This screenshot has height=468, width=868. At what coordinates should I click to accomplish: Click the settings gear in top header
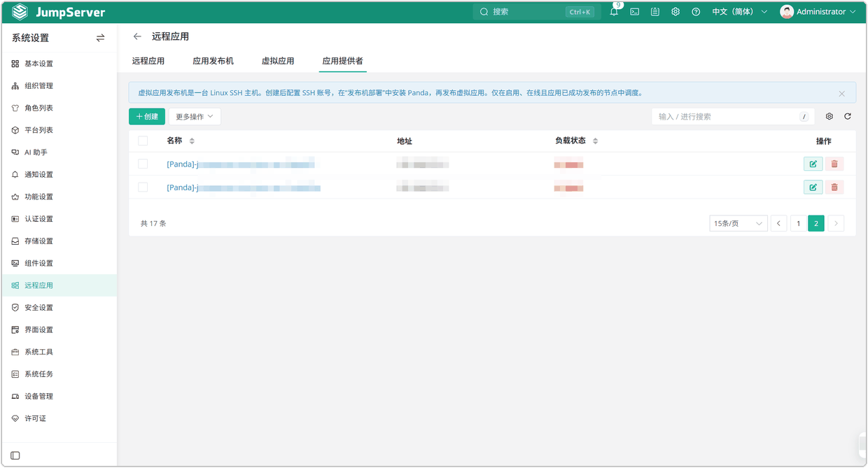(x=675, y=12)
